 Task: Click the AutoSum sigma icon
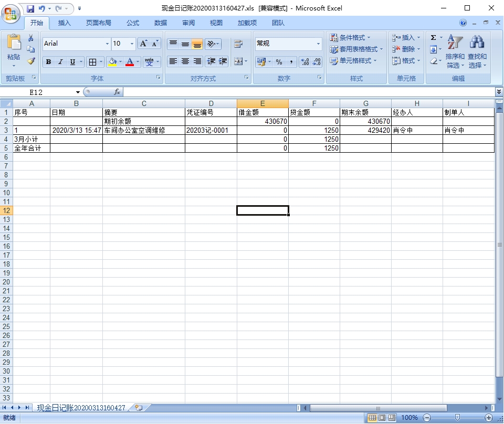[433, 38]
